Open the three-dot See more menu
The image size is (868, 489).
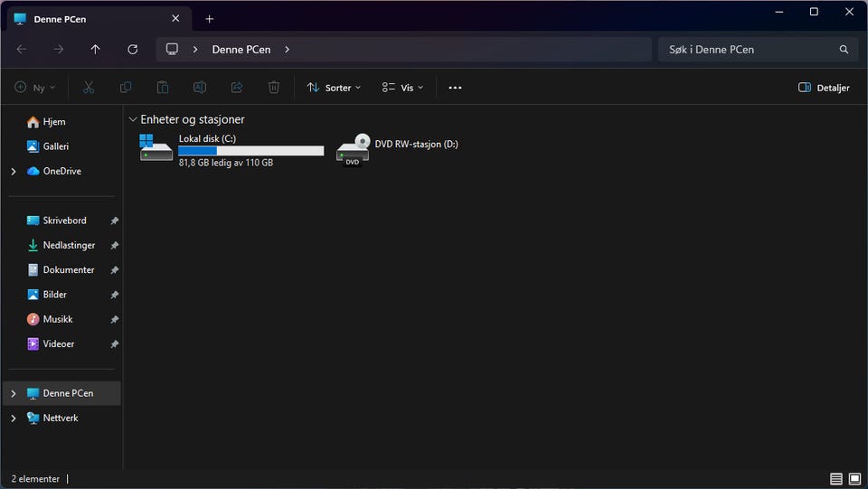(455, 88)
